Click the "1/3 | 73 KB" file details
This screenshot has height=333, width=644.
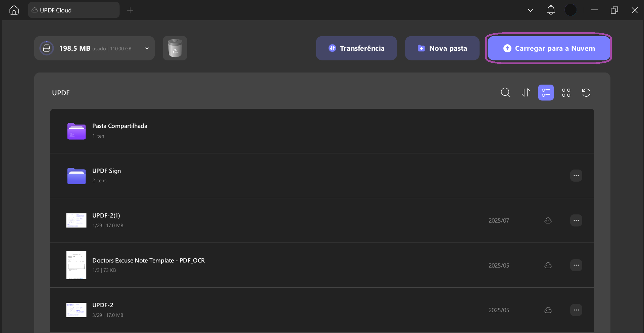[x=104, y=270]
